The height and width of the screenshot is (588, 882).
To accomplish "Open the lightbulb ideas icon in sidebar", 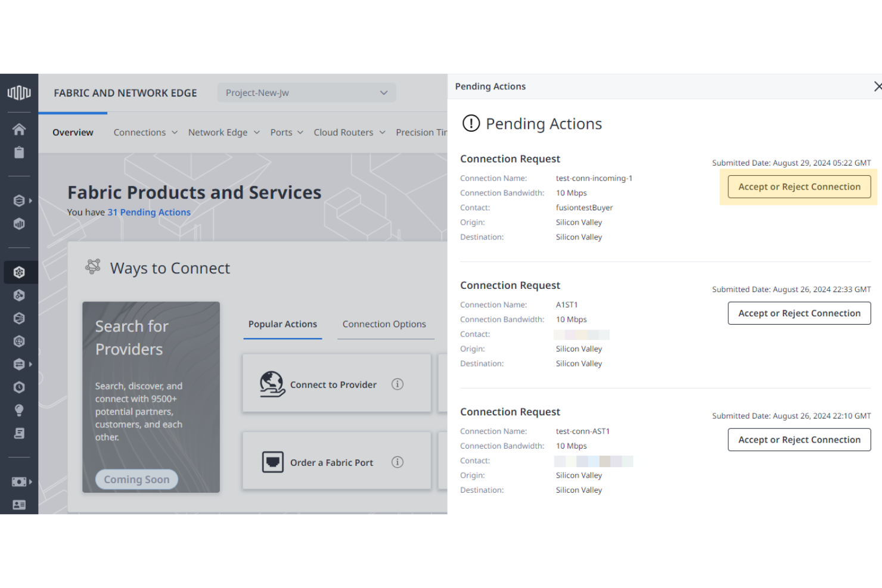I will [x=19, y=410].
